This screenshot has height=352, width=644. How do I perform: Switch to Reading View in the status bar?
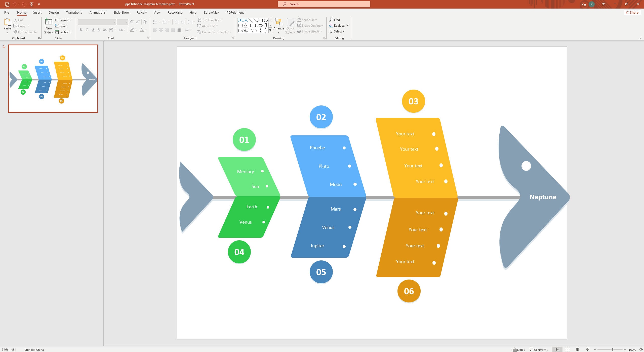tap(577, 349)
